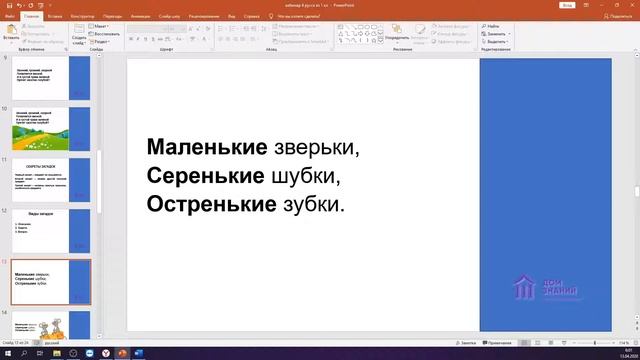
Task: Switch to the Вставка ribbon tab
Action: coord(55,16)
